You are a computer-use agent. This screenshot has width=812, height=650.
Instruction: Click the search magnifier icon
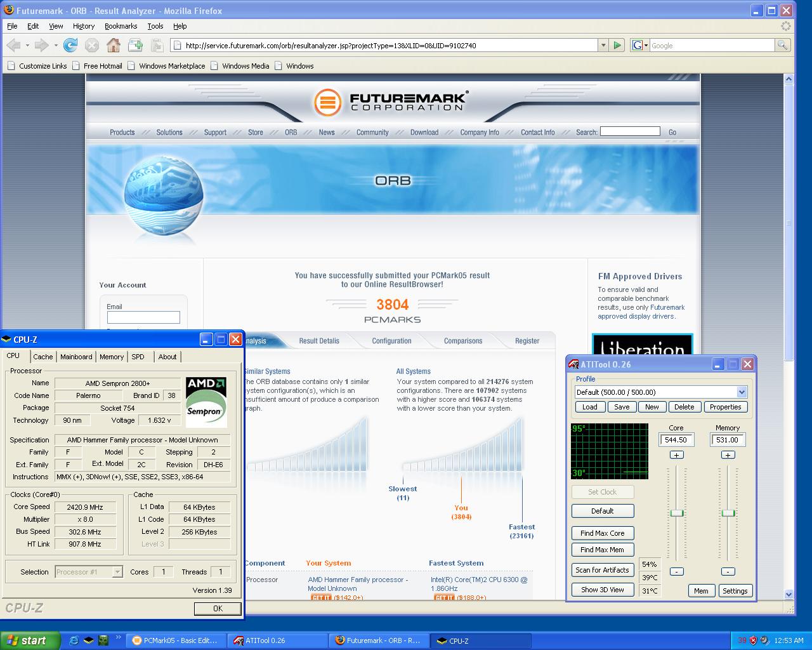783,45
